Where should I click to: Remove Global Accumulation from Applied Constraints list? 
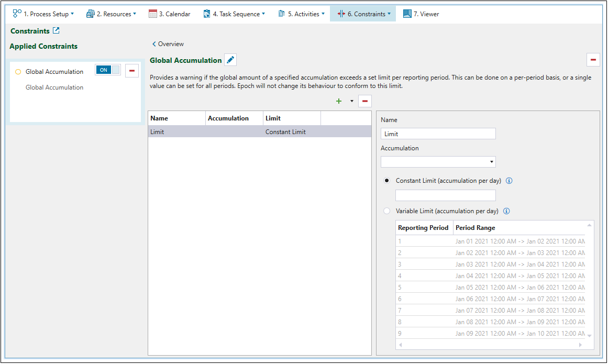(x=131, y=71)
